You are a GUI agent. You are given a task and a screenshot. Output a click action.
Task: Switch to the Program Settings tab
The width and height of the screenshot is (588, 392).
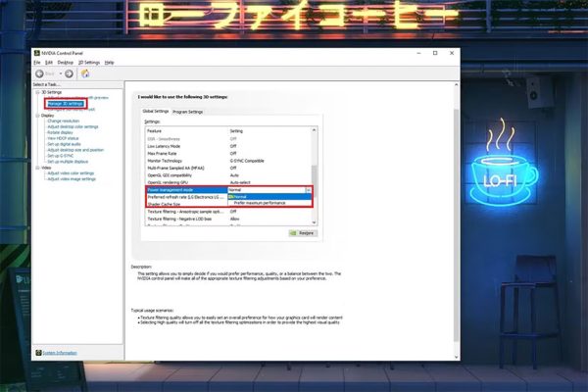[189, 112]
